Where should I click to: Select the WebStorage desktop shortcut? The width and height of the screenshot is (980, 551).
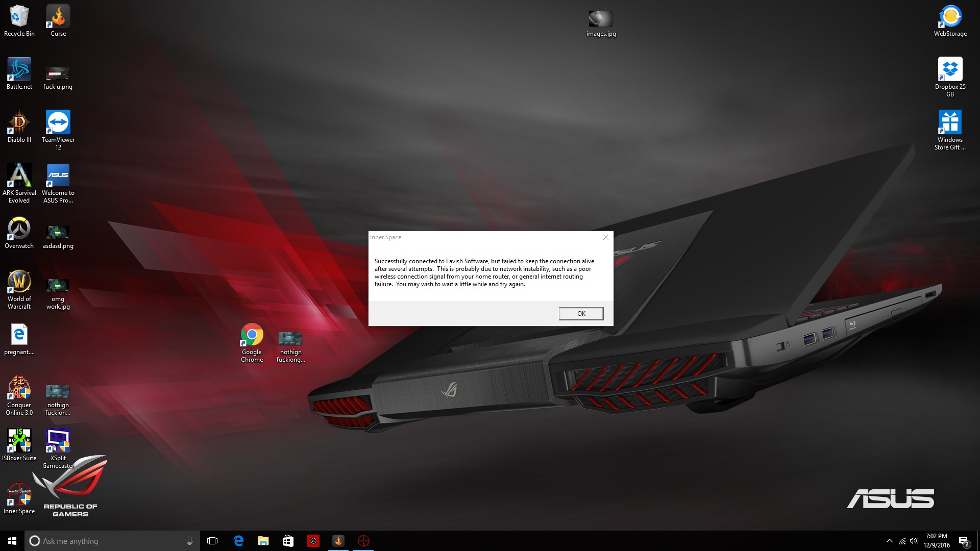coord(950,21)
